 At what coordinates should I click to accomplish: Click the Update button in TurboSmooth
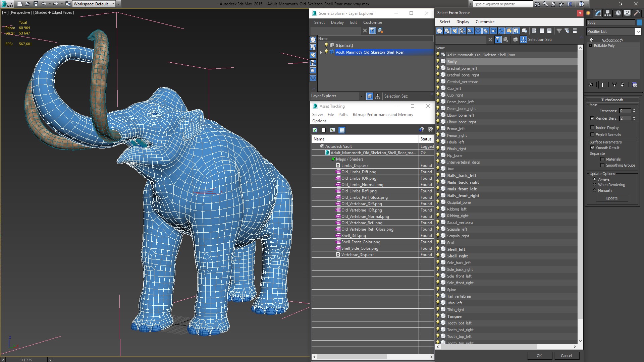pyautogui.click(x=612, y=197)
